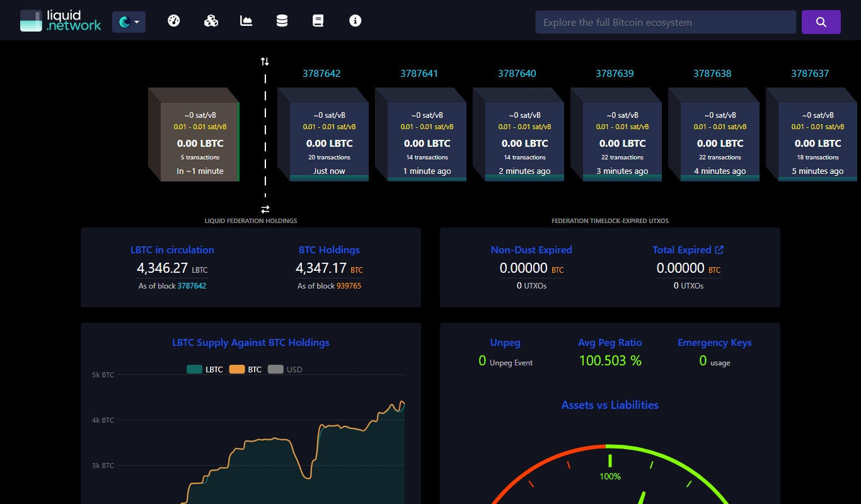
Task: Open the network selector dropdown
Action: (x=129, y=22)
